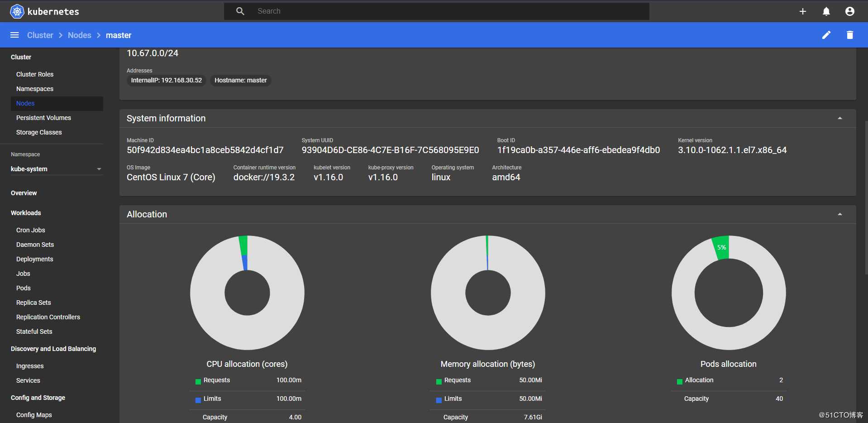Image resolution: width=868 pixels, height=423 pixels.
Task: Click the search magnifier icon
Action: point(240,11)
